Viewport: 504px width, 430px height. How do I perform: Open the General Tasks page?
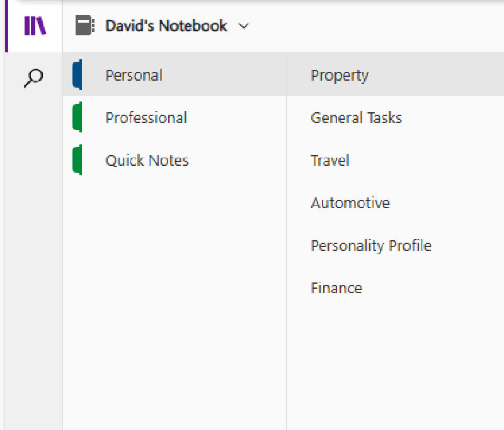356,117
